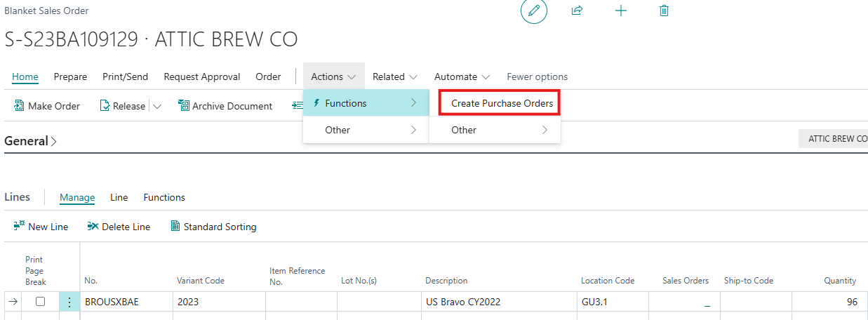Image resolution: width=868 pixels, height=320 pixels.
Task: Click the Standard Sorting icon
Action: (175, 227)
